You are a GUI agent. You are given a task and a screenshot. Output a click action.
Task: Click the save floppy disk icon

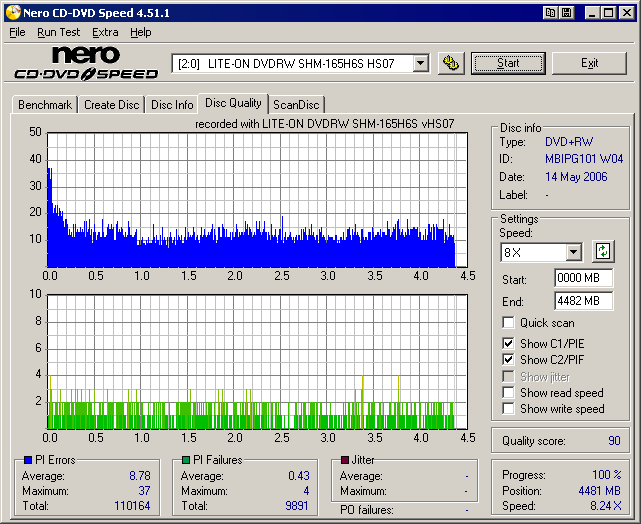pyautogui.click(x=566, y=13)
